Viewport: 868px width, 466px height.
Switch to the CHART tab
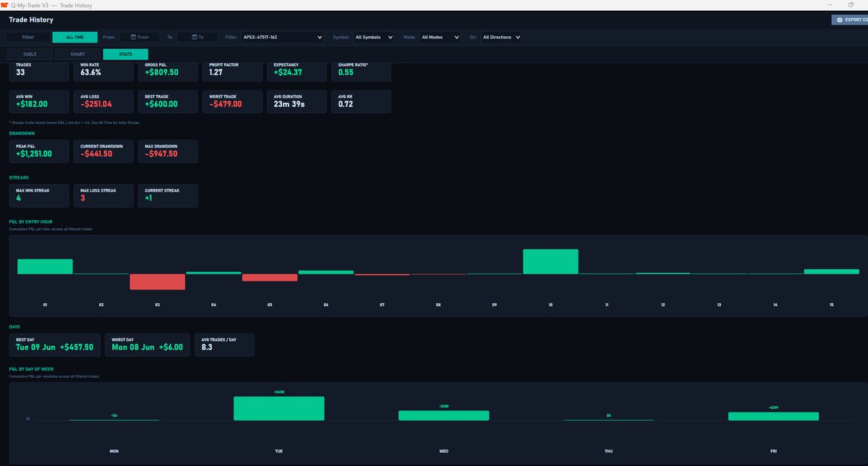pos(77,54)
